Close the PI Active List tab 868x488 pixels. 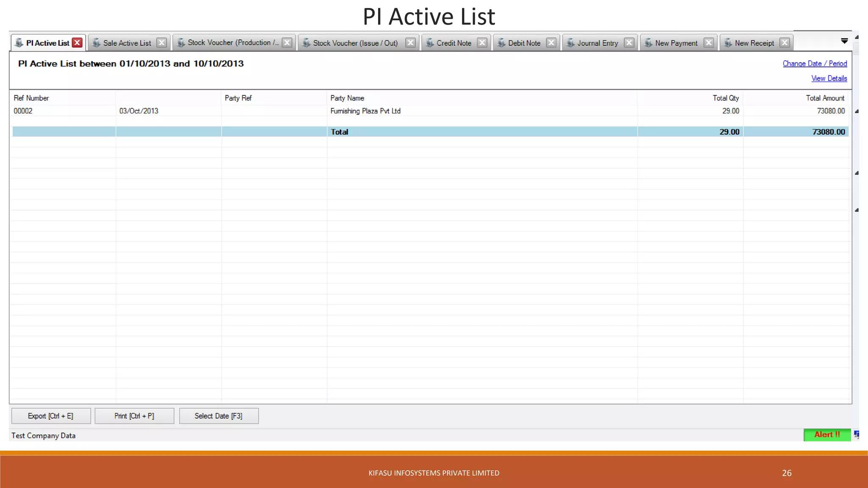click(77, 43)
